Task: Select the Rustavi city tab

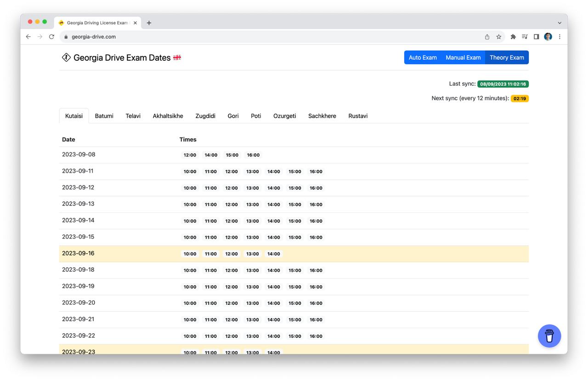Action: point(358,116)
